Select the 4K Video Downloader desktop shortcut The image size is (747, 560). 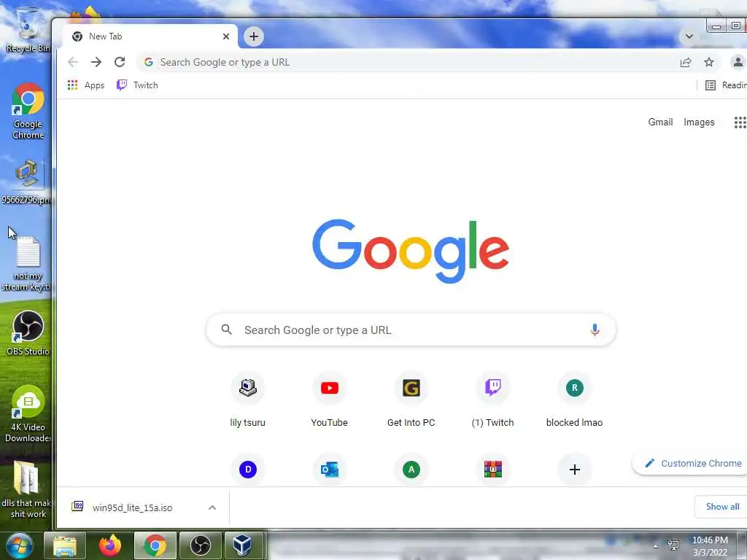28,414
